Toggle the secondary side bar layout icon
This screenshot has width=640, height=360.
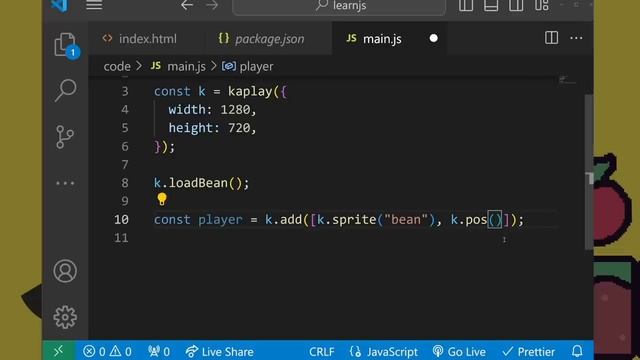(x=516, y=5)
